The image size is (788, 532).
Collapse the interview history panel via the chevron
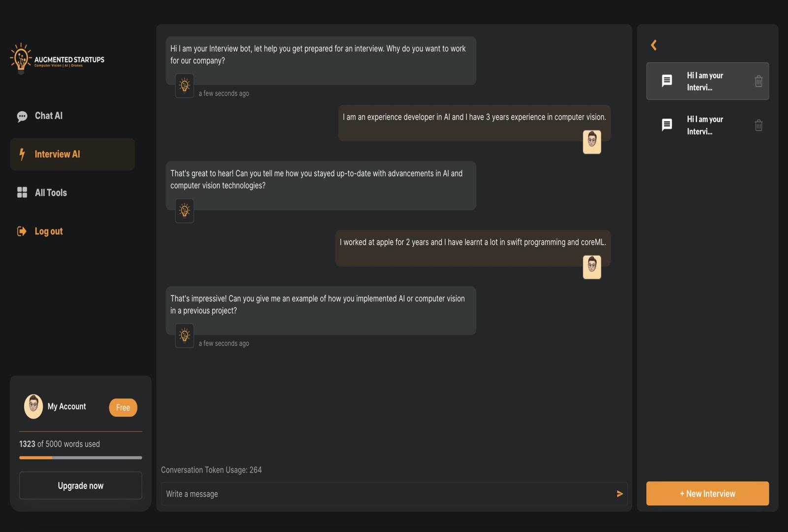coord(653,45)
